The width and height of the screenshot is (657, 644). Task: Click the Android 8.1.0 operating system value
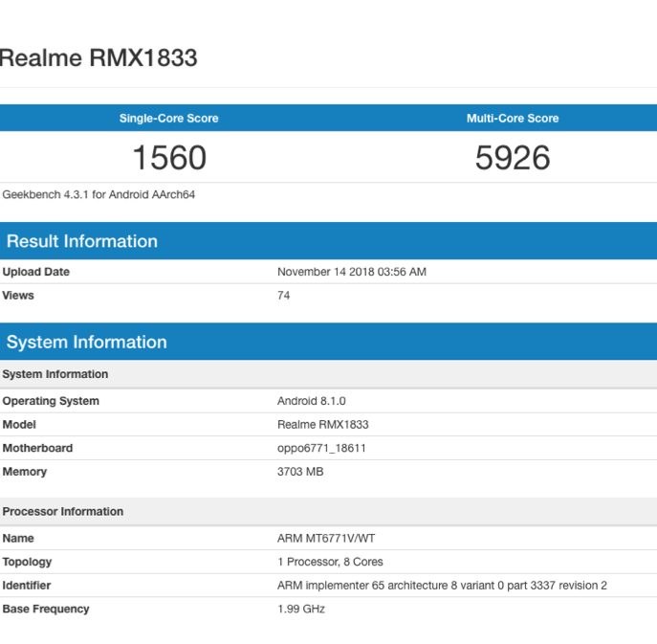coord(312,401)
